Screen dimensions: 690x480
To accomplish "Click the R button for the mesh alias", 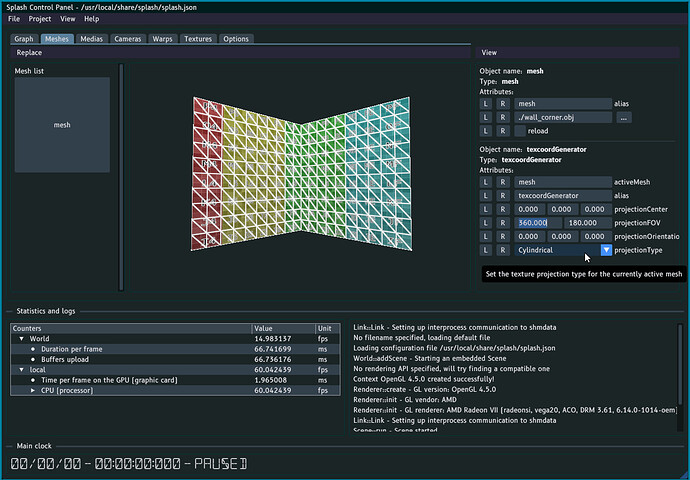I will [503, 103].
